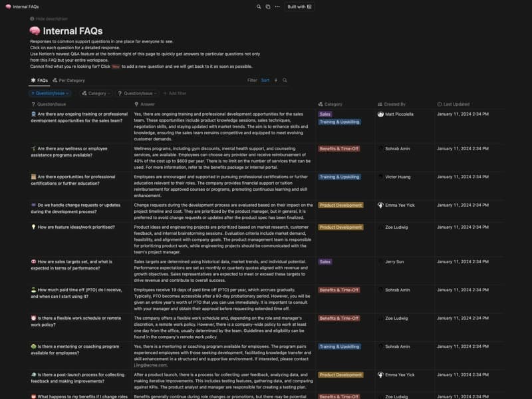Click the lightning automations icon in toolbar
Image resolution: width=532 pixels, height=399 pixels.
coord(276,80)
